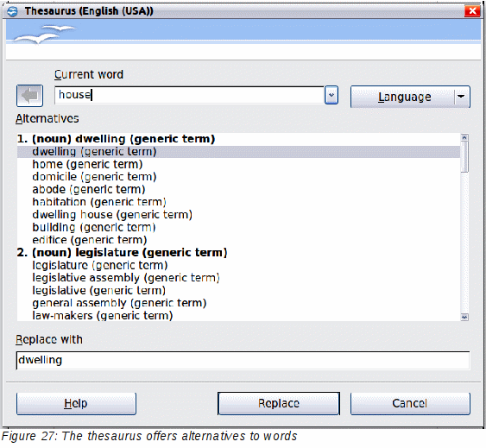Pick 'legislative assembly (generic term)'
Viewport: 486px width, 448px height.
click(126, 278)
